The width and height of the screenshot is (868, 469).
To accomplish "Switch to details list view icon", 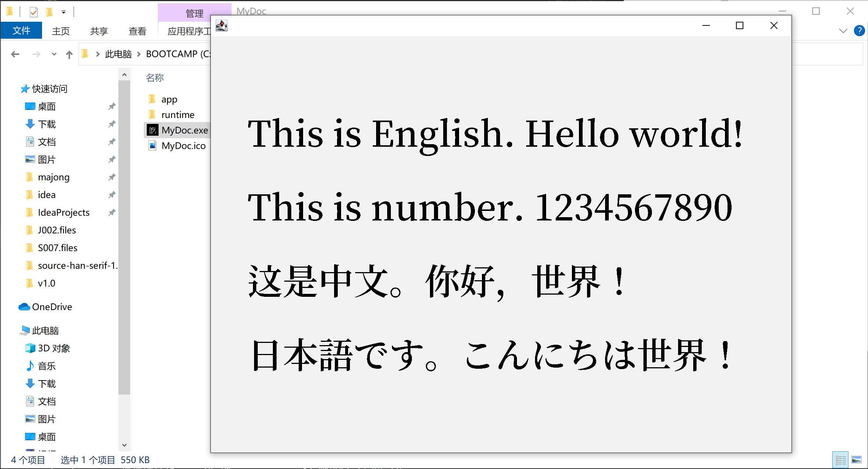I will coord(841,460).
